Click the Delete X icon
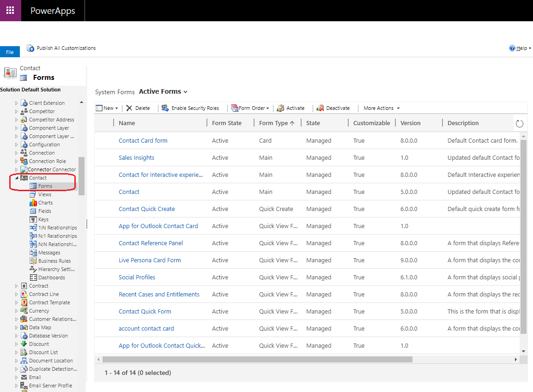This screenshot has height=392, width=533. click(129, 108)
